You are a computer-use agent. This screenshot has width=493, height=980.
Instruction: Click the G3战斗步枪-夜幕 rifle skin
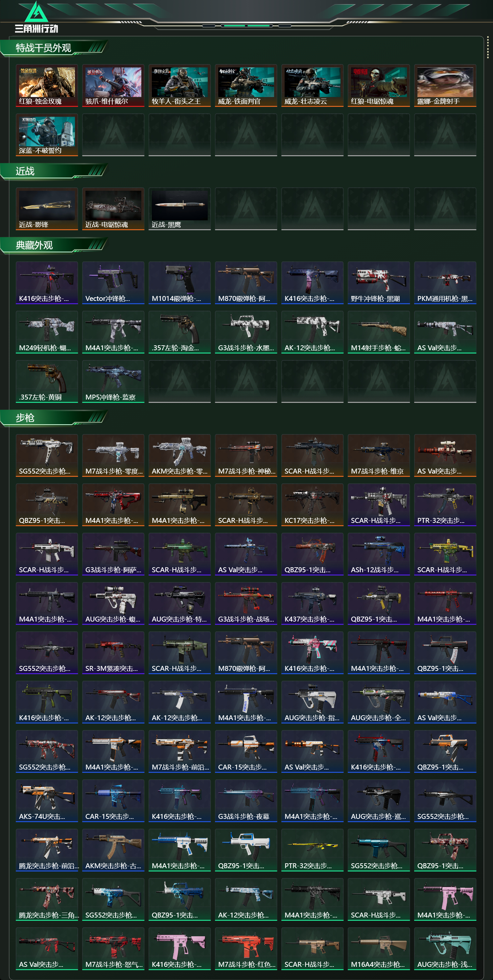pyautogui.click(x=246, y=800)
